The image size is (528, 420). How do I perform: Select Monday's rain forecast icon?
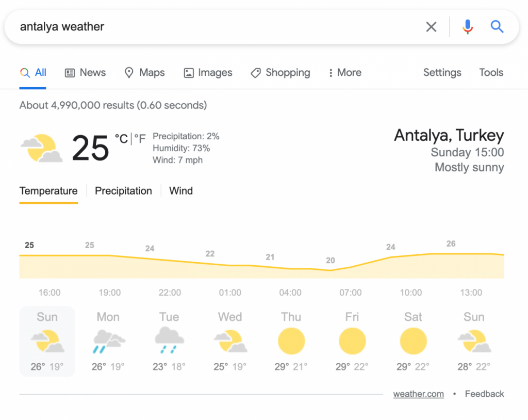click(108, 342)
